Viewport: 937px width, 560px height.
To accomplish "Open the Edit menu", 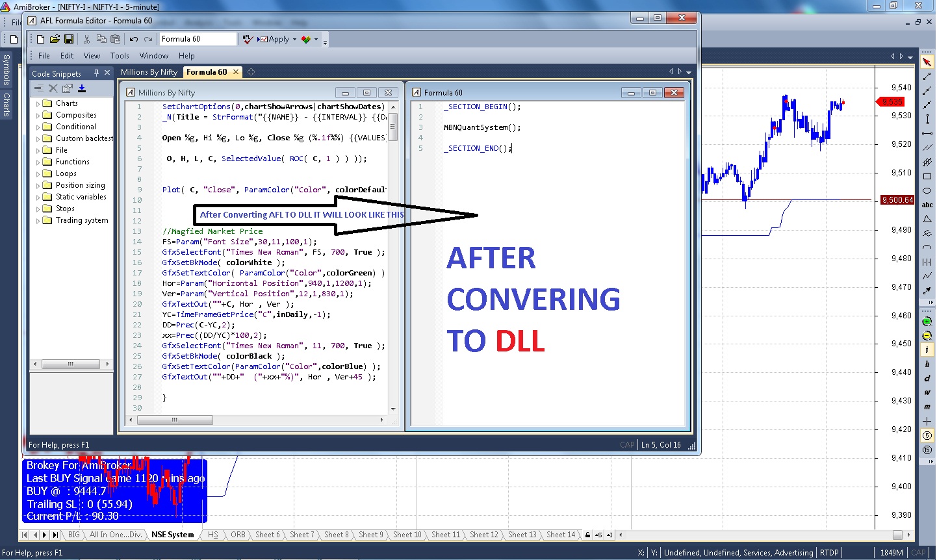I will (67, 56).
